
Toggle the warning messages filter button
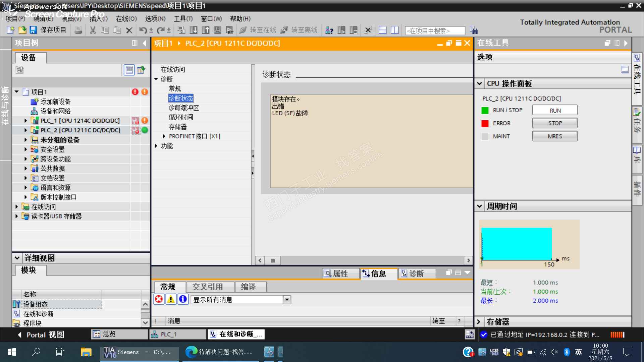[x=171, y=299]
